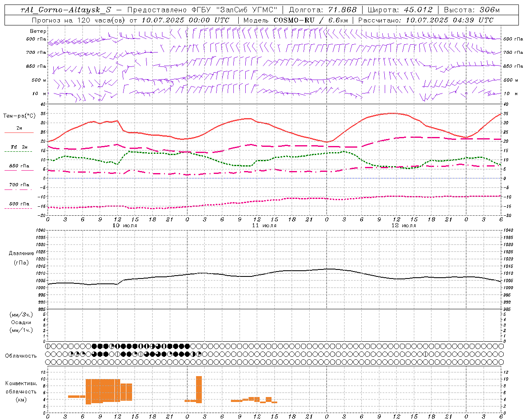Click the (км) convective cloud unit label
Viewport: 525px width, 420px height.
pyautogui.click(x=21, y=399)
